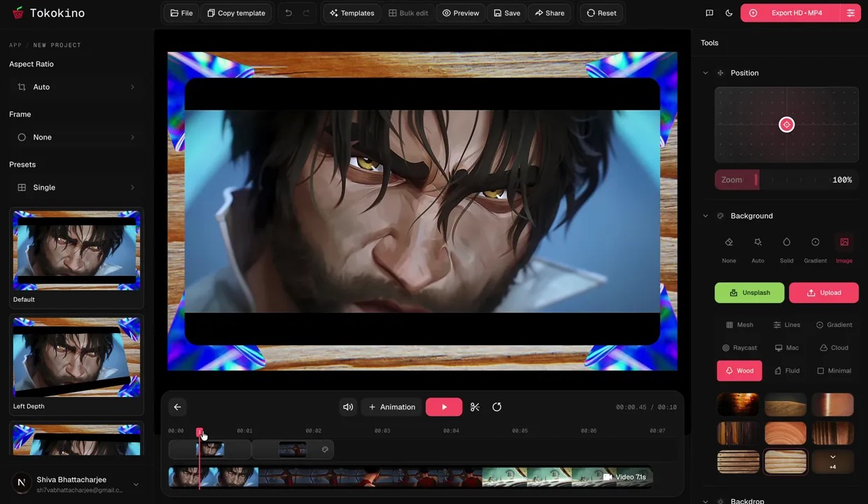Select the striped horizontal wood swatch

(x=738, y=461)
